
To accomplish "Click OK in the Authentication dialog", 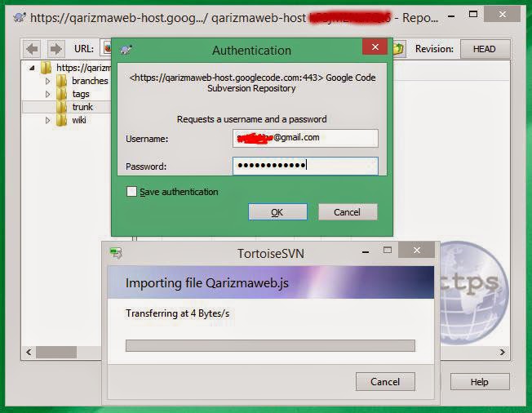I will coord(277,211).
